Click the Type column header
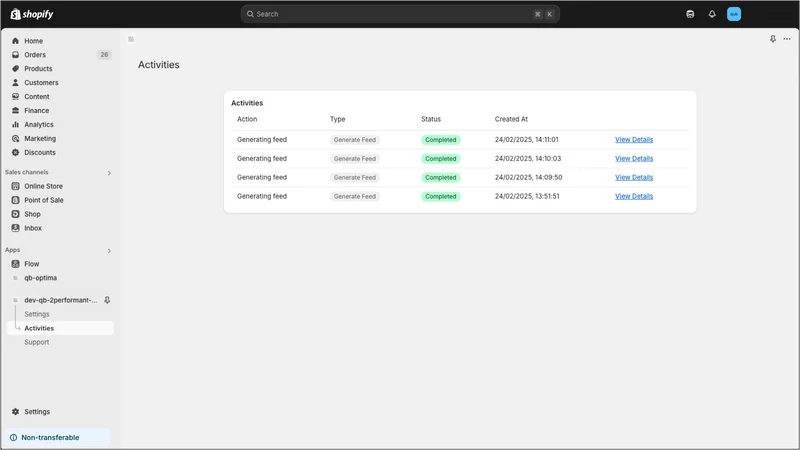The height and width of the screenshot is (450, 800). click(x=337, y=119)
